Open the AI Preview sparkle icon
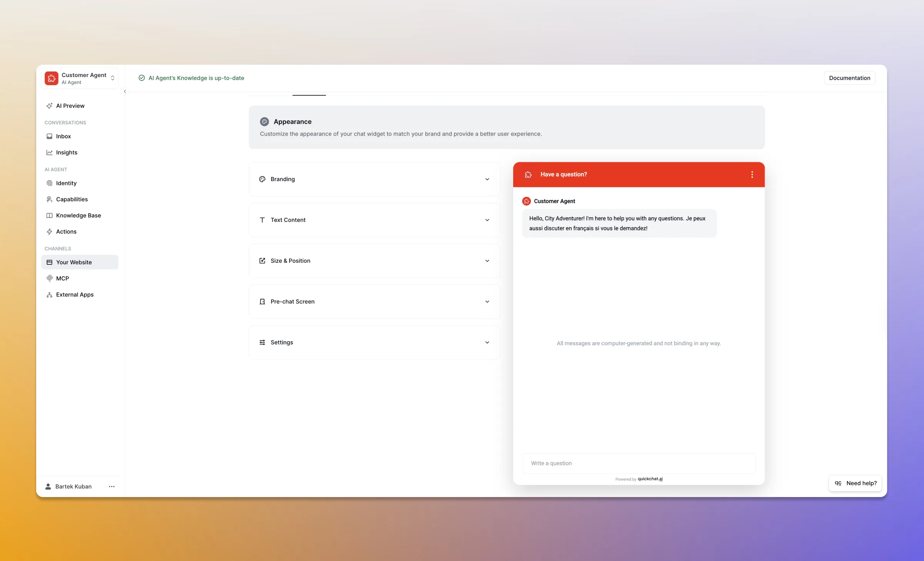 point(50,106)
